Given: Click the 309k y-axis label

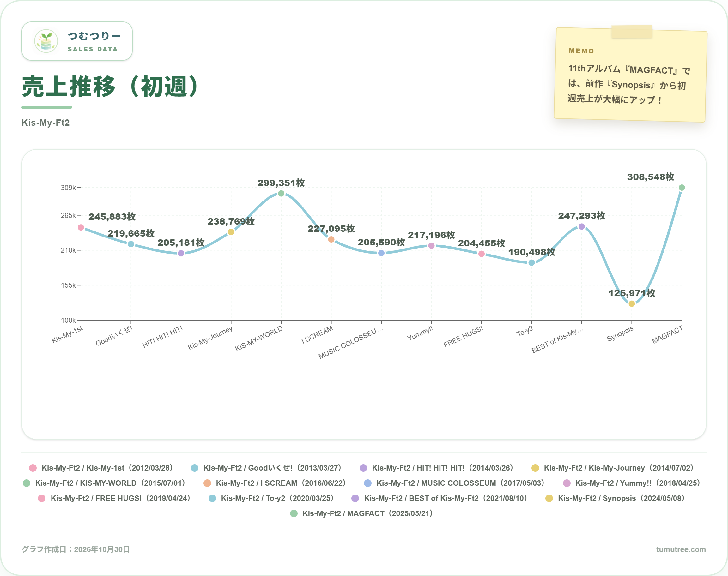Looking at the screenshot, I should tap(68, 188).
